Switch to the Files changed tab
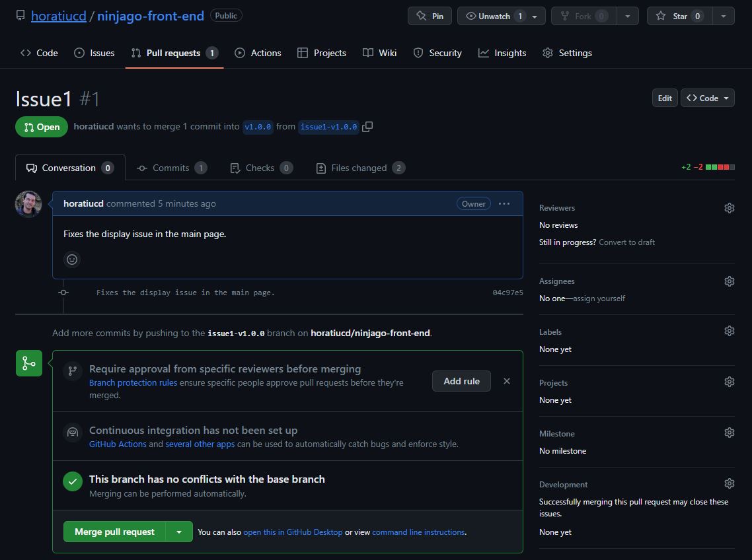The width and height of the screenshot is (752, 560). coord(361,168)
